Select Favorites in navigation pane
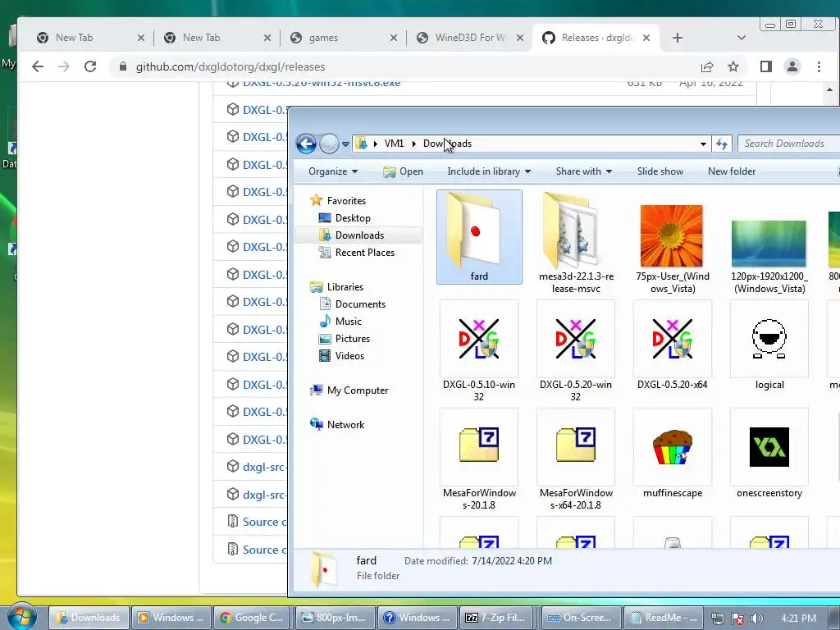 (x=338, y=201)
